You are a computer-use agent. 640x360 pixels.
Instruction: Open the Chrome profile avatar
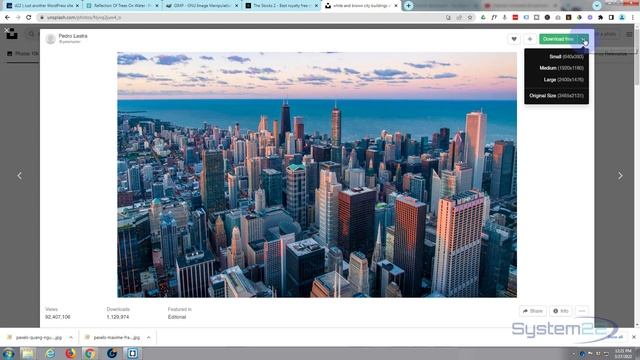click(622, 18)
